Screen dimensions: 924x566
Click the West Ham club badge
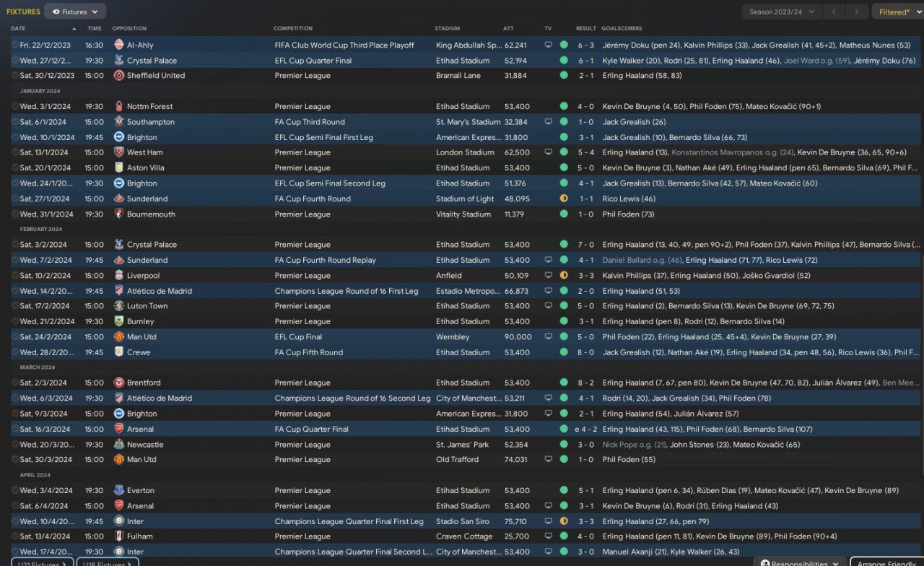(119, 152)
